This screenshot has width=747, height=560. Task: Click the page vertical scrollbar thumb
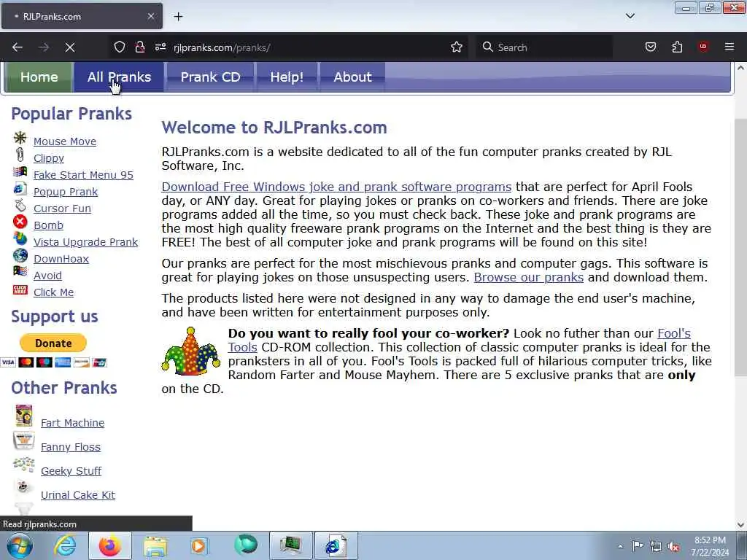click(740, 246)
